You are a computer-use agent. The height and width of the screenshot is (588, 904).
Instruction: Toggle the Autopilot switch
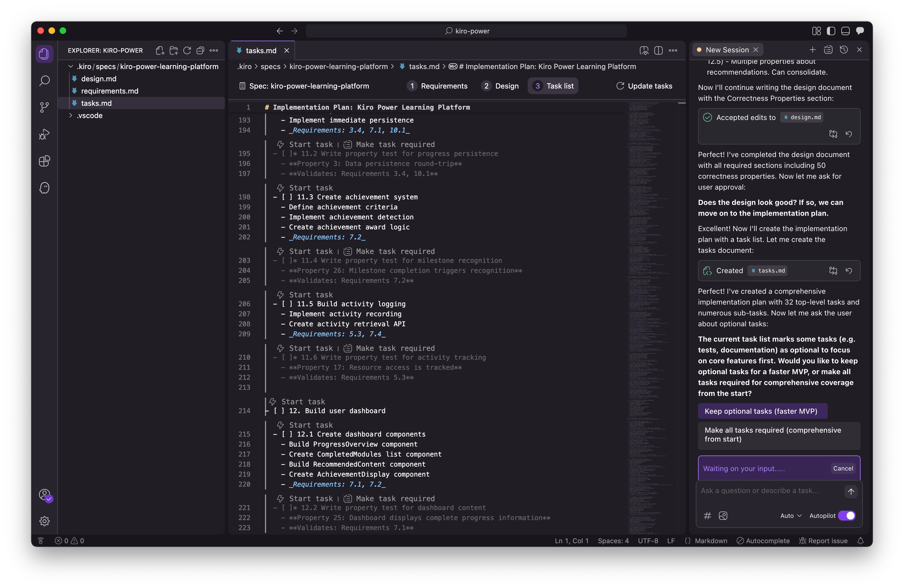pos(847,515)
